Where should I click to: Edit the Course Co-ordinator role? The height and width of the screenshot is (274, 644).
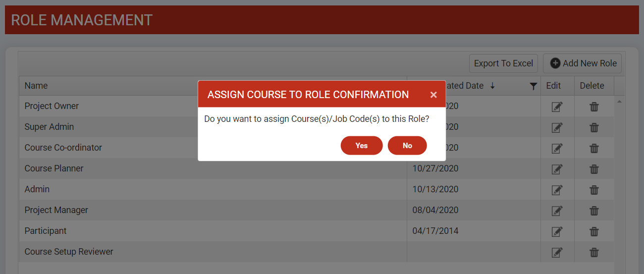pos(557,148)
